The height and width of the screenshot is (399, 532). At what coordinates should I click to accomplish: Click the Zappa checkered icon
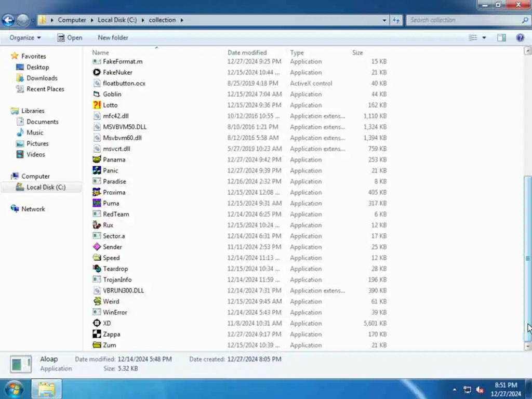97,334
